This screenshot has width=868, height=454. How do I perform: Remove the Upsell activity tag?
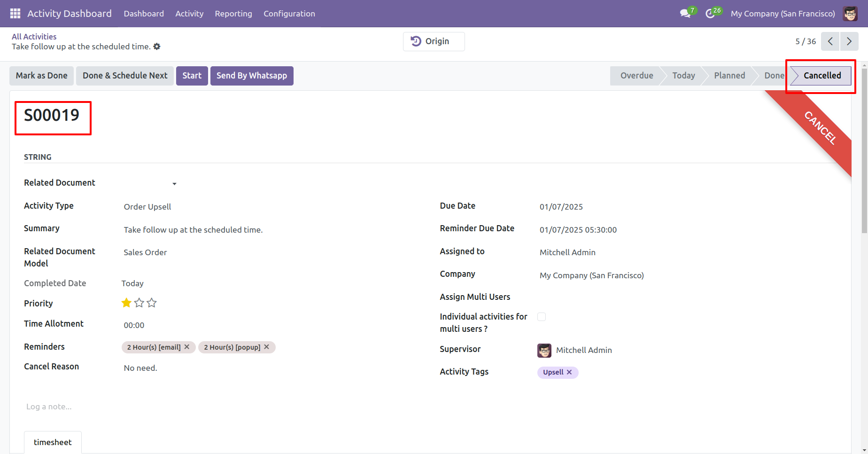pos(569,372)
